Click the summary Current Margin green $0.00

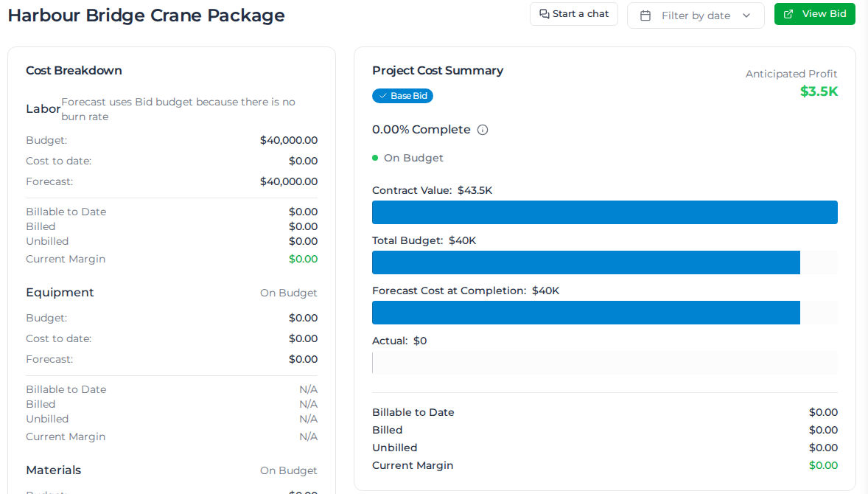[823, 465]
